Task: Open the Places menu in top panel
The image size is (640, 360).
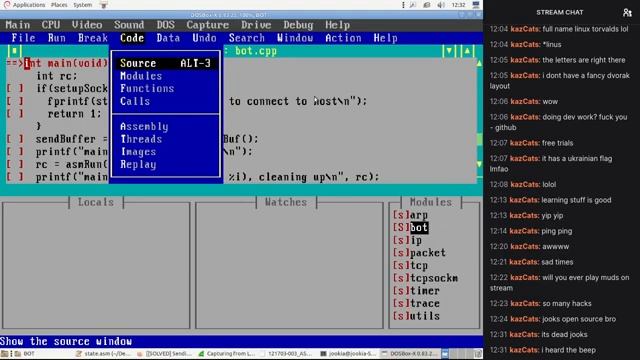Action: pos(59,5)
